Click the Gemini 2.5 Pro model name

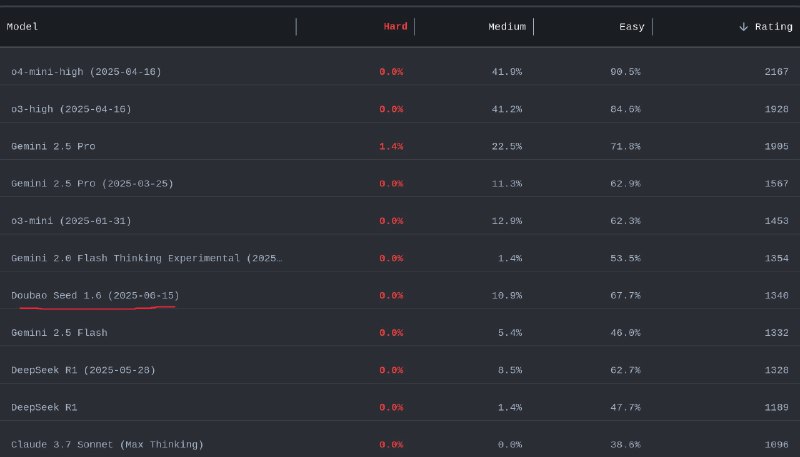53,146
